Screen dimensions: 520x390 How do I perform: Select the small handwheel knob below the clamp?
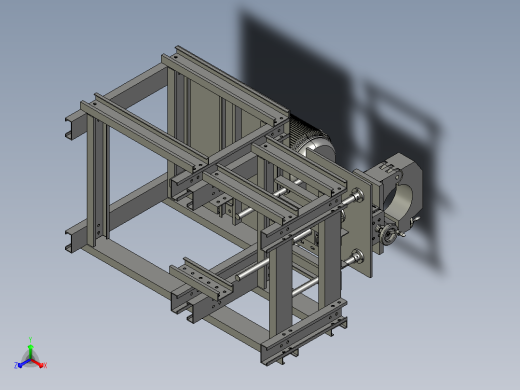pyautogui.click(x=388, y=235)
